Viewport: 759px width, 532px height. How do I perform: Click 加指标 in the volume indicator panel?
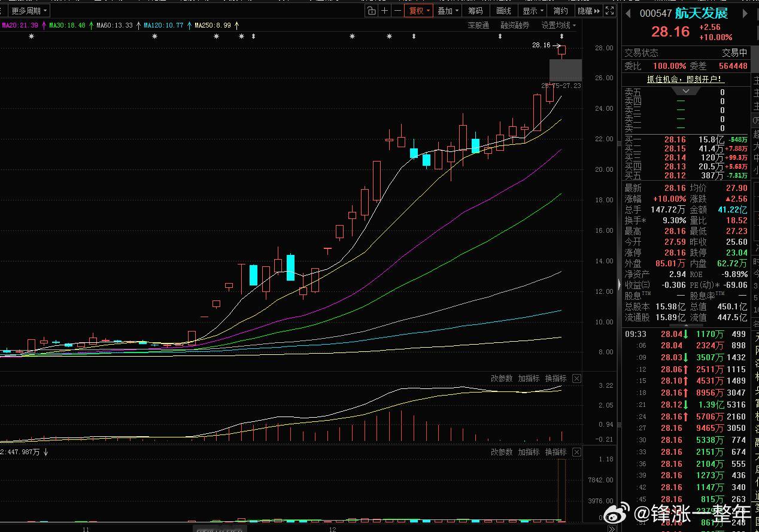click(529, 452)
